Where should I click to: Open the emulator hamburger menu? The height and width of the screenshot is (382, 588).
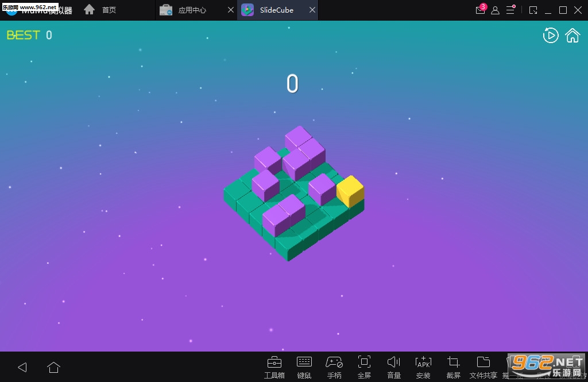(x=510, y=10)
